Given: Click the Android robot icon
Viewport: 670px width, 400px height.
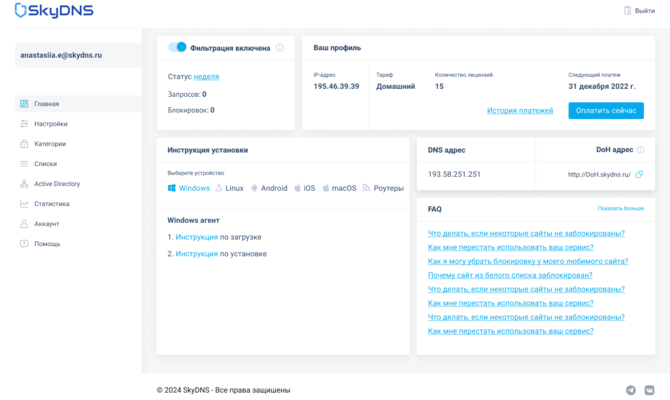Looking at the screenshot, I should (x=254, y=188).
